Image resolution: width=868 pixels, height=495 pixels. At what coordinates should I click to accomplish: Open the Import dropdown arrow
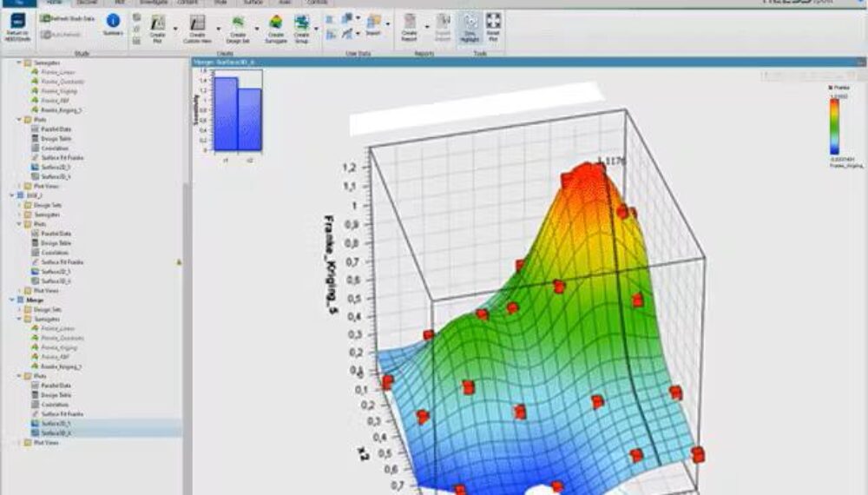pyautogui.click(x=387, y=24)
